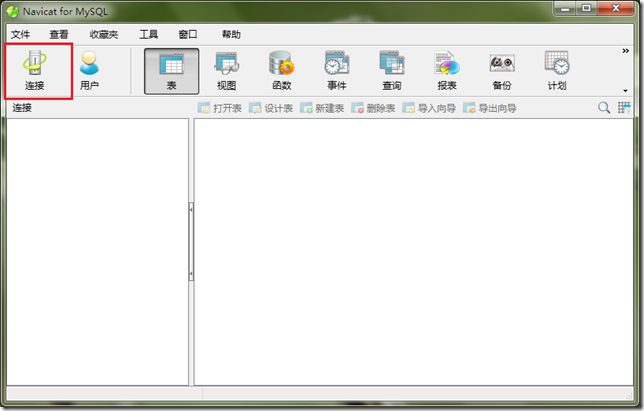Open the toolbar options dropdown arrow
The height and width of the screenshot is (411, 644).
[x=626, y=91]
